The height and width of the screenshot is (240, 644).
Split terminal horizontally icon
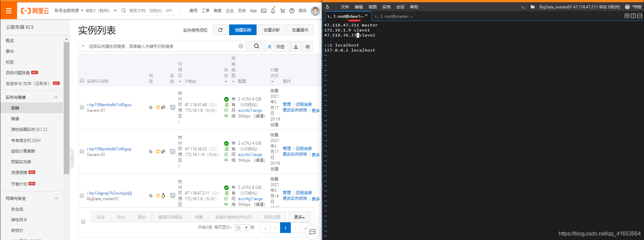pos(640,16)
